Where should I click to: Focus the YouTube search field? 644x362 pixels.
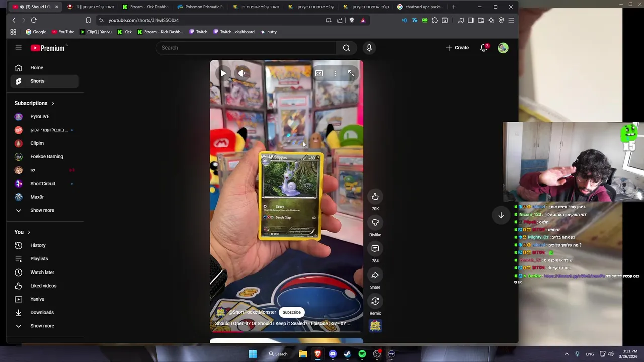pos(246,48)
